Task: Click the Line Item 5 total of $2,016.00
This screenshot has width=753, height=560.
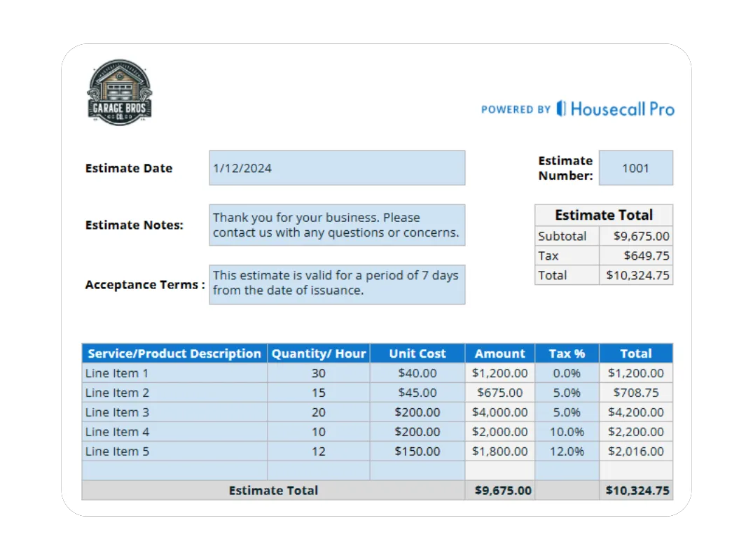Action: (636, 451)
